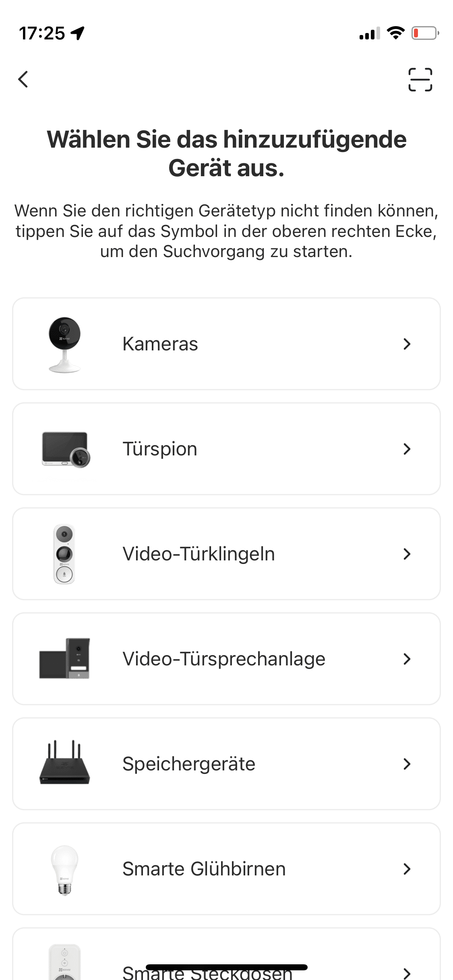The width and height of the screenshot is (453, 980).
Task: Expand the Video-Türklingeln chevron arrow
Action: 407,554
